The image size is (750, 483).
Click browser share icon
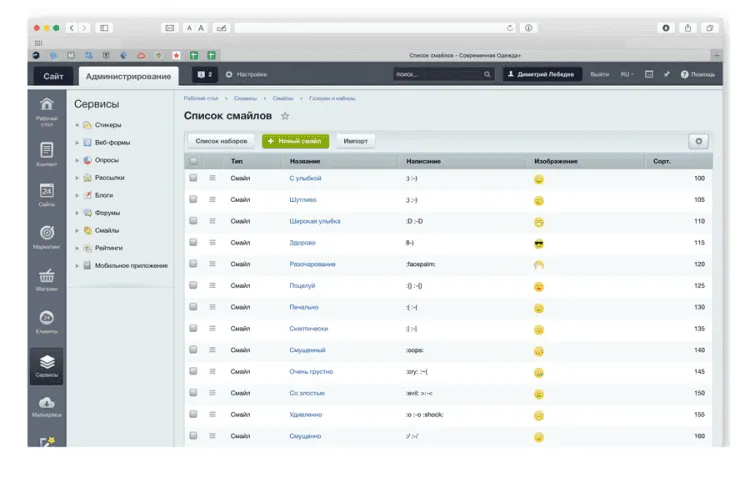[x=688, y=28]
